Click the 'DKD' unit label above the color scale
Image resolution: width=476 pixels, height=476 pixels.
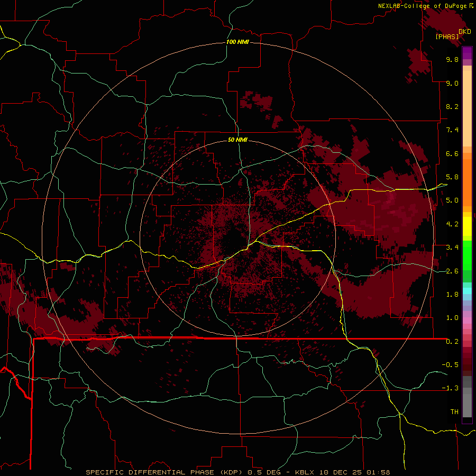click(x=465, y=31)
